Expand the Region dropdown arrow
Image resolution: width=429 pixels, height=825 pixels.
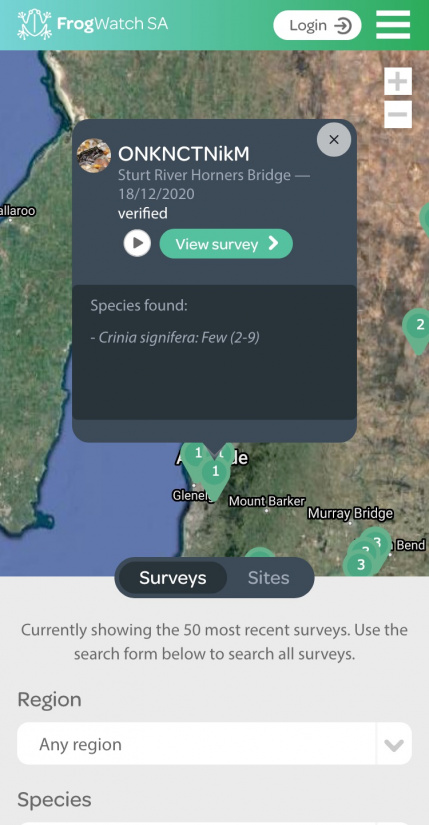tap(394, 744)
